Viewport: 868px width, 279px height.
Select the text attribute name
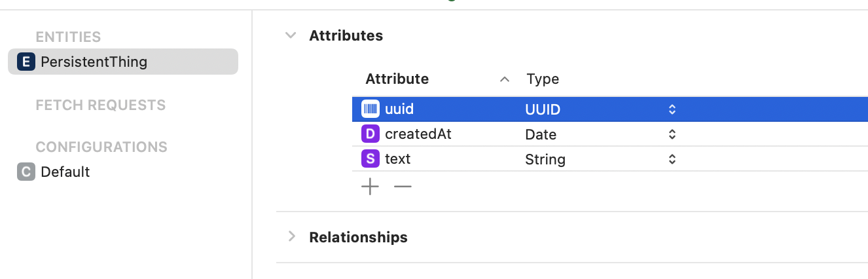(397, 159)
